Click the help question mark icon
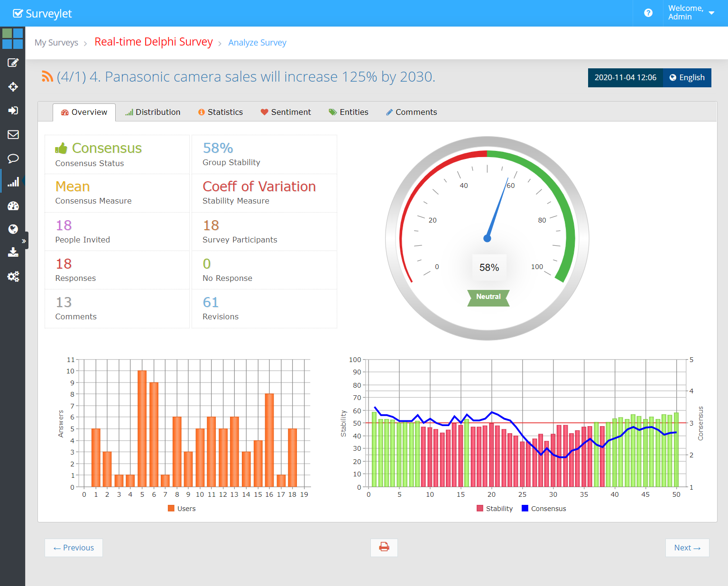728x586 pixels. [648, 13]
